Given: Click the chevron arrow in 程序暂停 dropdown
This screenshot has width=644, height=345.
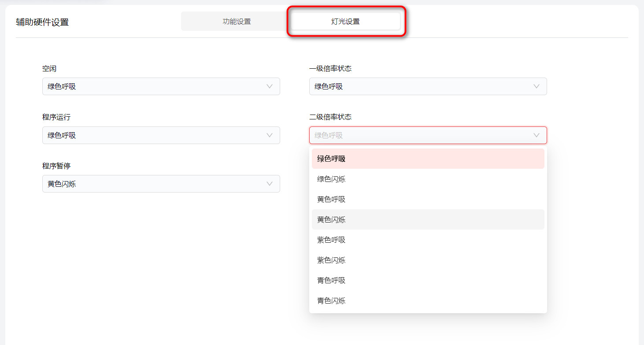Looking at the screenshot, I should (270, 184).
